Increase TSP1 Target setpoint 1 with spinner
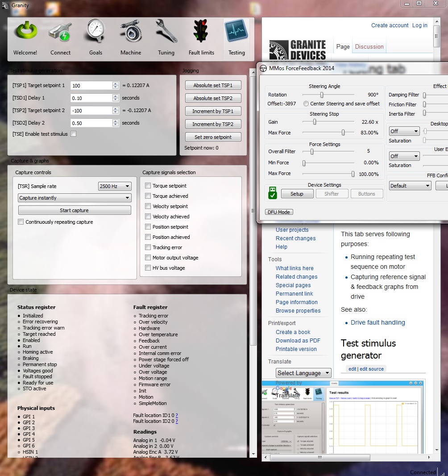448x476 pixels. [115, 84]
